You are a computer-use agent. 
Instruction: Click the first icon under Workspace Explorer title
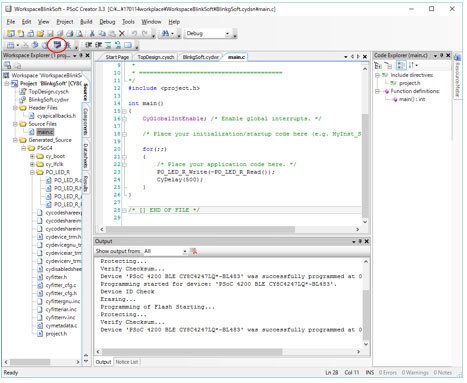7,65
